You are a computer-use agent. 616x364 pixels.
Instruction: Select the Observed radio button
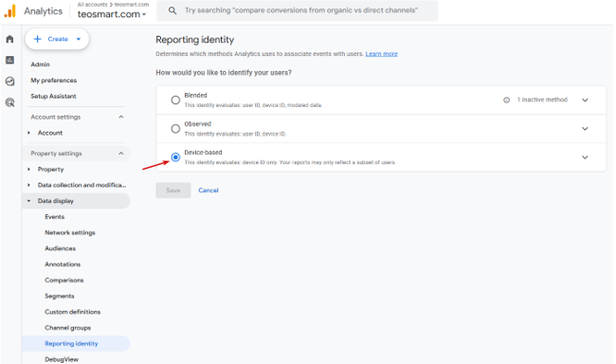(175, 129)
